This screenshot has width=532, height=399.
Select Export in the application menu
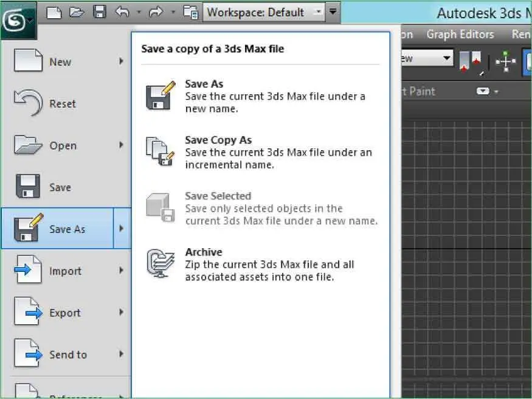[66, 313]
